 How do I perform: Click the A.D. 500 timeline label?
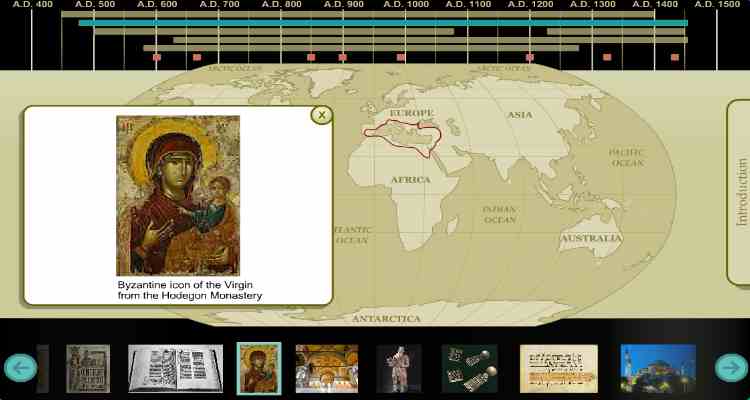(x=95, y=4)
